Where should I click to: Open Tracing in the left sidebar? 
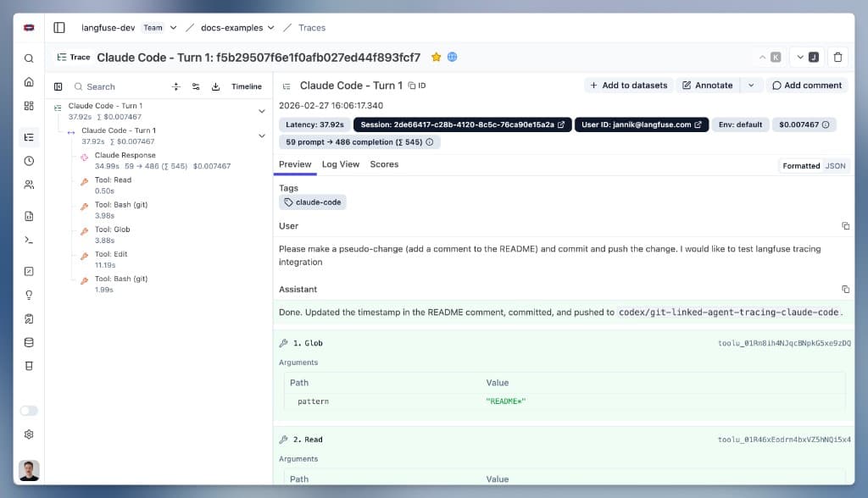pyautogui.click(x=29, y=137)
